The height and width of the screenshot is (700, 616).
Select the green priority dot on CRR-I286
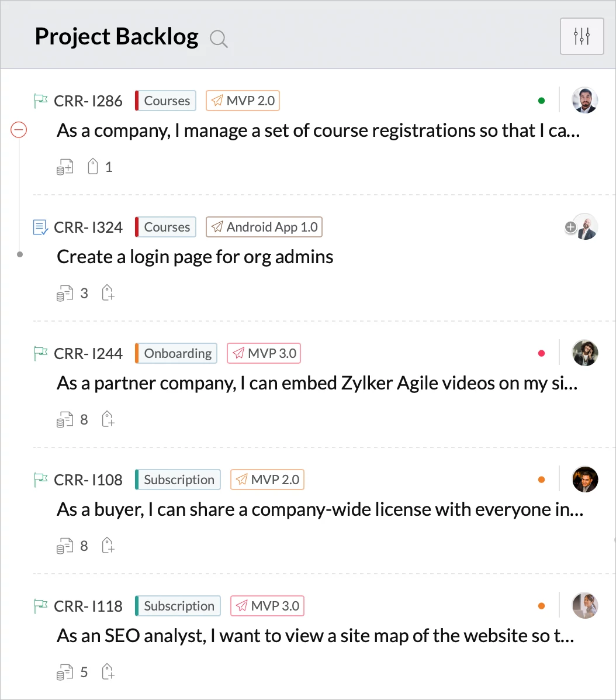(x=542, y=101)
